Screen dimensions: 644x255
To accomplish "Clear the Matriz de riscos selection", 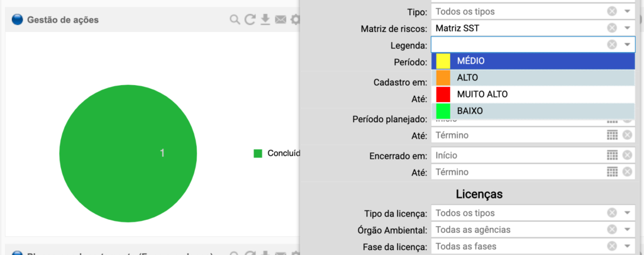I will click(611, 28).
